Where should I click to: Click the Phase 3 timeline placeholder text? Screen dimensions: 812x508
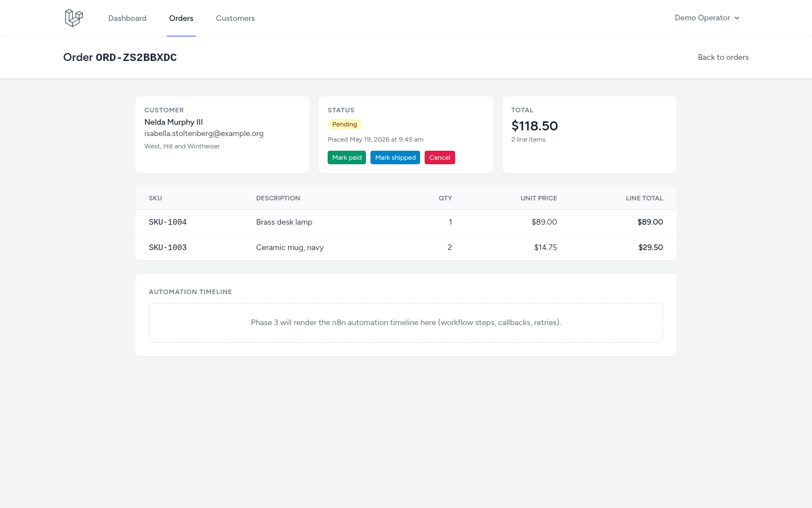tap(406, 323)
